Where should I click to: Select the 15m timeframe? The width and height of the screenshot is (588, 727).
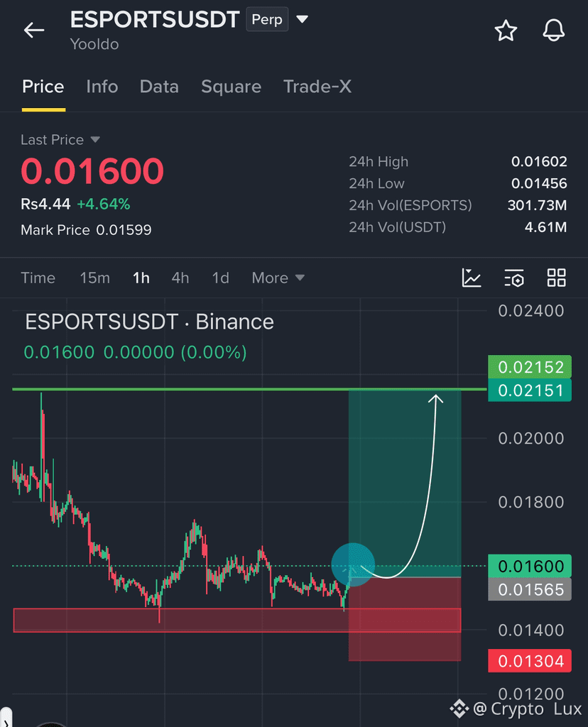tap(94, 278)
